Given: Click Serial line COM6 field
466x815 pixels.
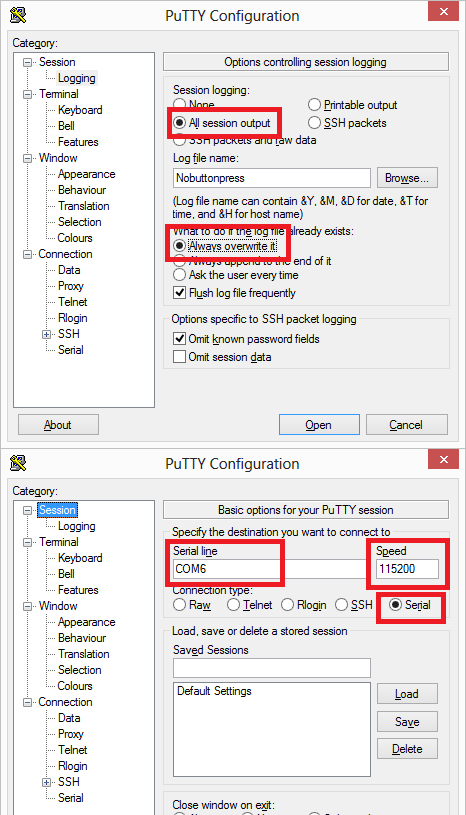Looking at the screenshot, I should click(270, 569).
